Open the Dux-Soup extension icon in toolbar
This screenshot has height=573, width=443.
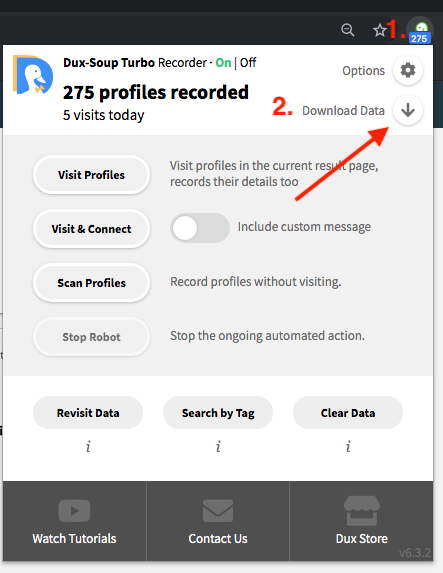(x=421, y=31)
